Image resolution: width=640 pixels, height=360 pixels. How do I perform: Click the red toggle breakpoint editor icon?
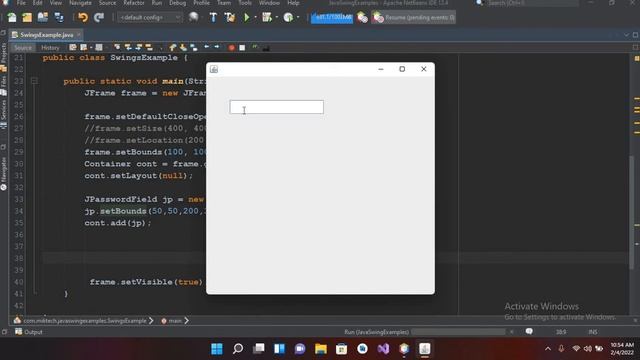[231, 48]
